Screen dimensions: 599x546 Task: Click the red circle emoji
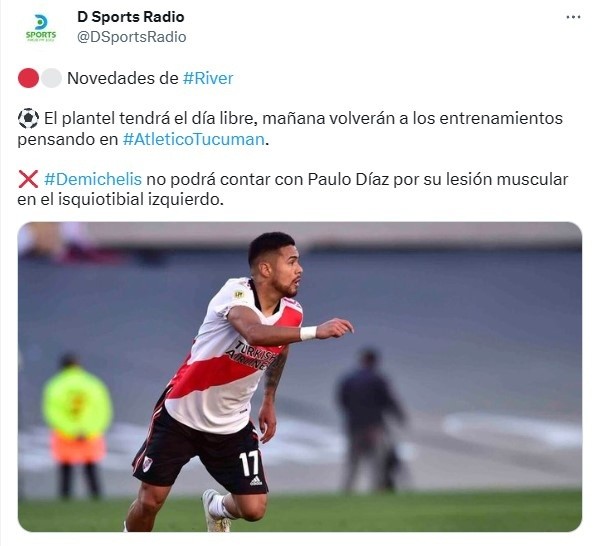pyautogui.click(x=28, y=78)
